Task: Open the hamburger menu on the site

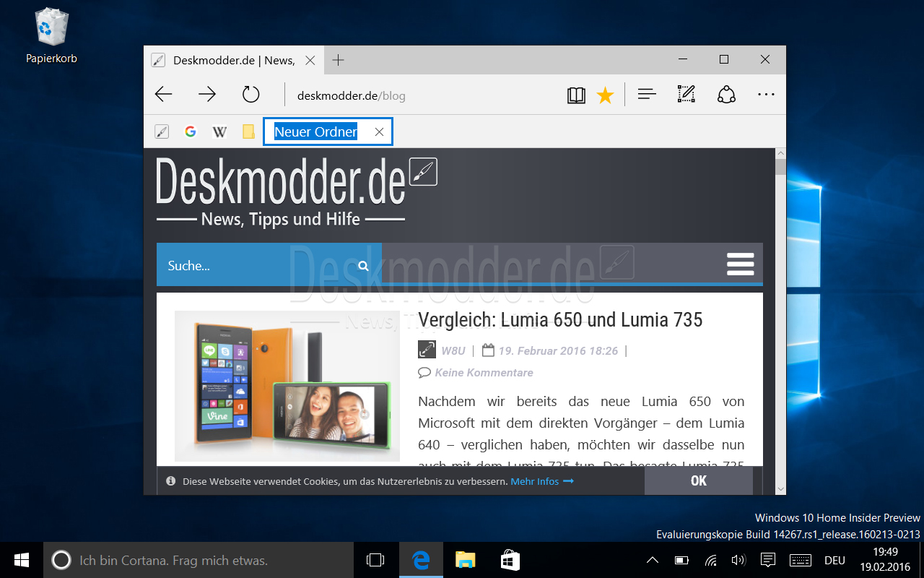Action: coord(741,264)
